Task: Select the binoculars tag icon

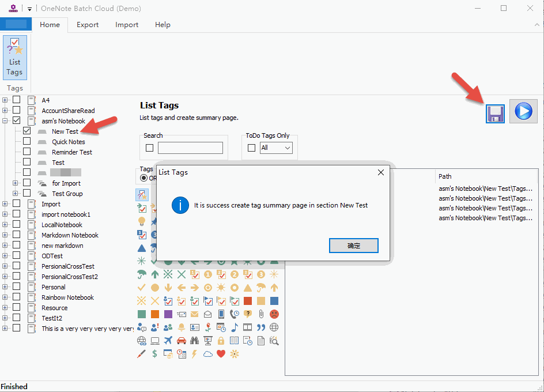Action: click(194, 341)
